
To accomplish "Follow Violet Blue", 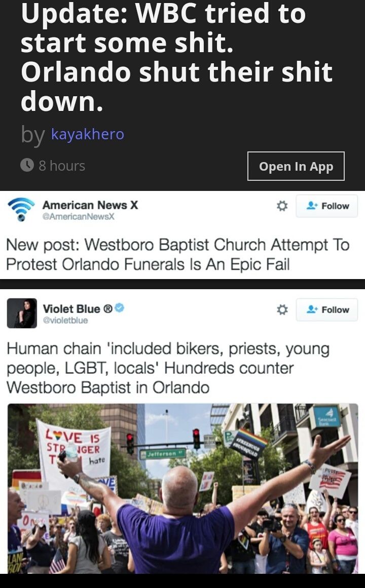I will (x=326, y=310).
